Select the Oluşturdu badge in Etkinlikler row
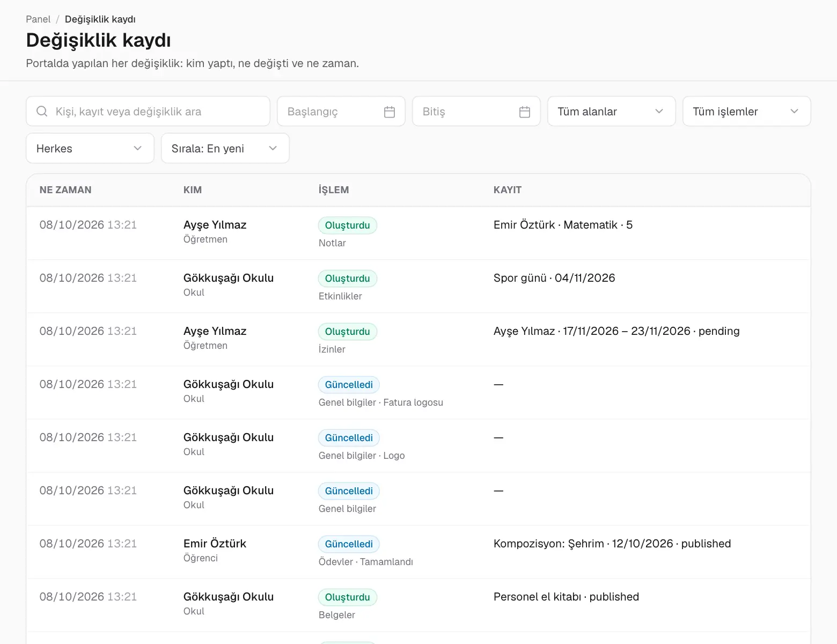This screenshot has height=644, width=837. (x=348, y=279)
